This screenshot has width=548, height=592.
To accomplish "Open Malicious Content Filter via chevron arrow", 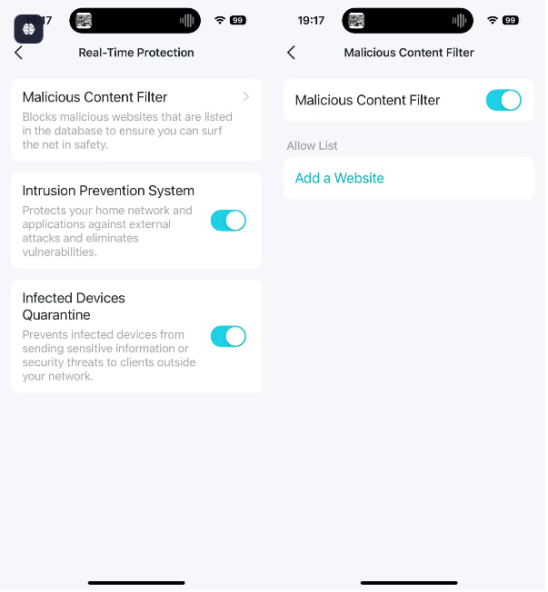I will click(x=246, y=97).
